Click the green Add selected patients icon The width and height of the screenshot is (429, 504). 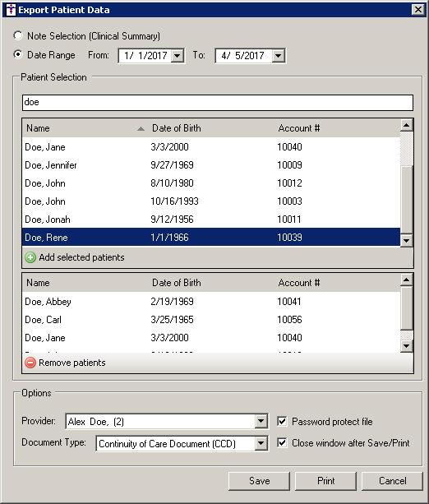click(30, 257)
